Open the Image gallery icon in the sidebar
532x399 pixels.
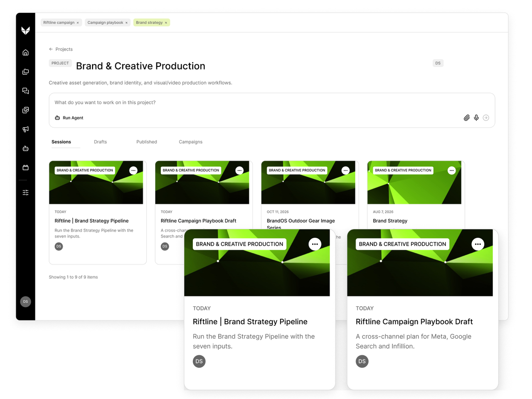point(25,110)
